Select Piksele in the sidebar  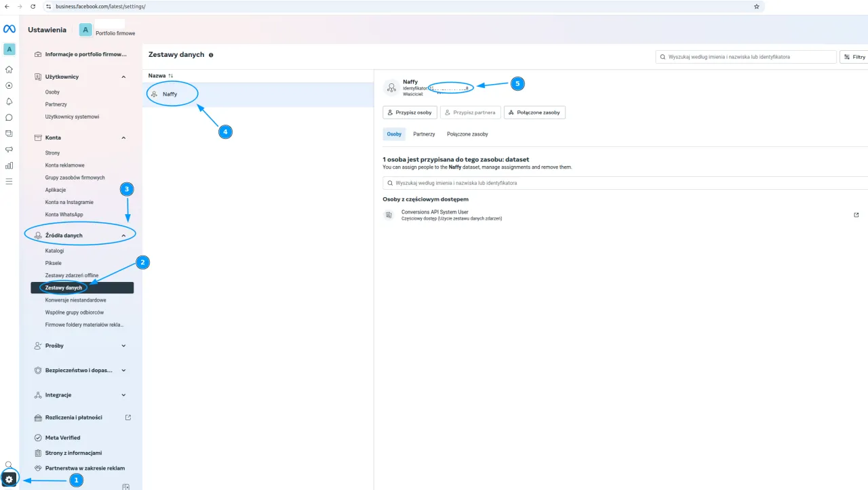54,263
